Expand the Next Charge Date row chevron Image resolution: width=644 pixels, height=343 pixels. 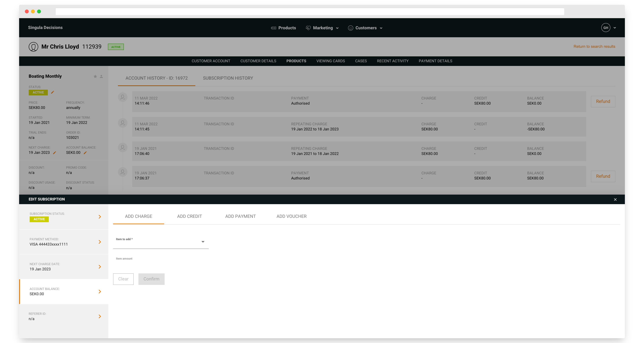tap(100, 267)
